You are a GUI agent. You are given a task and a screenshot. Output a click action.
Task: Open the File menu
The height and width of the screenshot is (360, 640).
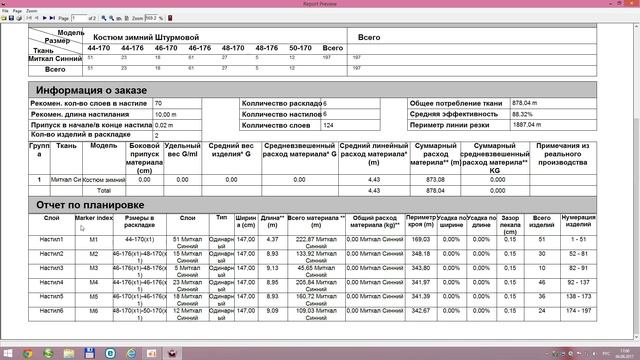click(5, 11)
